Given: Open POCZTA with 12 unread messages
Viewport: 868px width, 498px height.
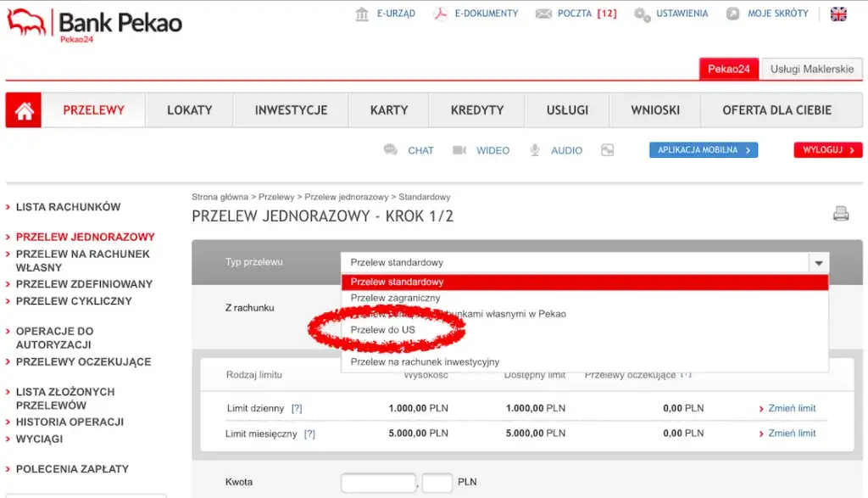Looking at the screenshot, I should coord(576,13).
